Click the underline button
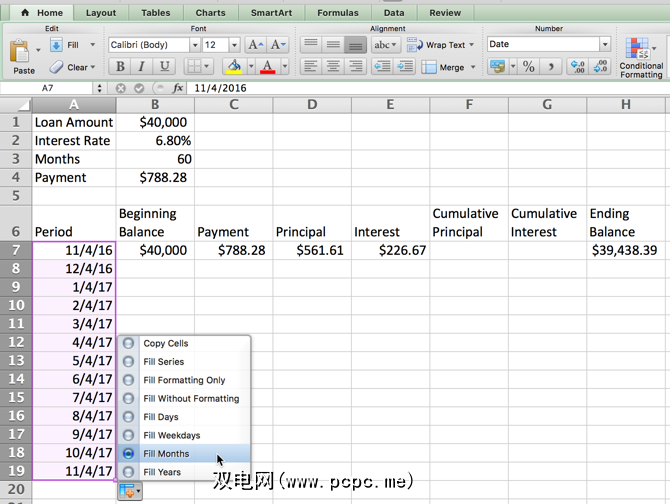This screenshot has height=504, width=670. pyautogui.click(x=164, y=67)
